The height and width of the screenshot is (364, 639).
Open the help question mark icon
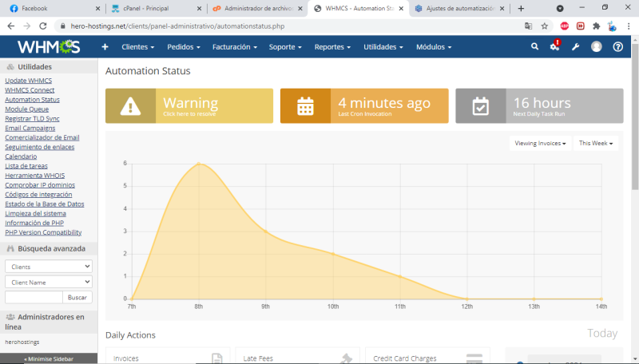coord(617,47)
